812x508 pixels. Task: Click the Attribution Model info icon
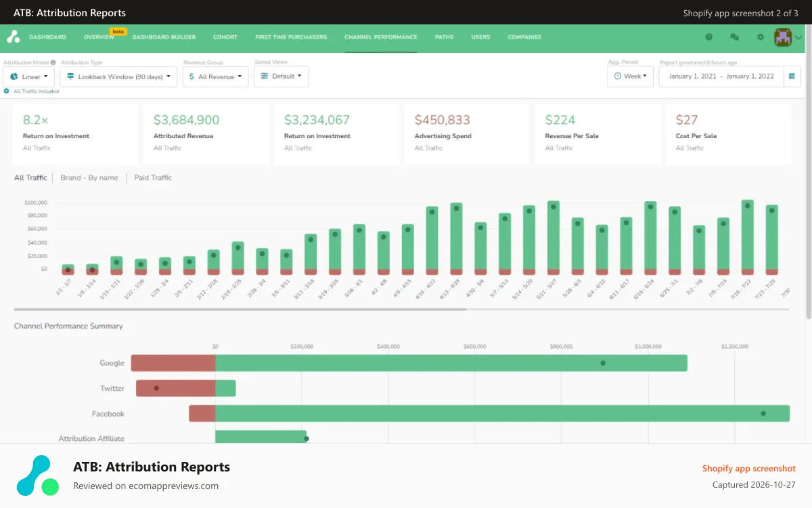pos(53,62)
